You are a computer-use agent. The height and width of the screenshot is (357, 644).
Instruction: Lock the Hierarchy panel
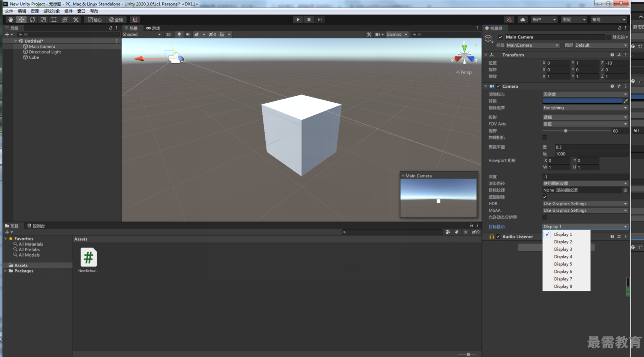(110, 28)
